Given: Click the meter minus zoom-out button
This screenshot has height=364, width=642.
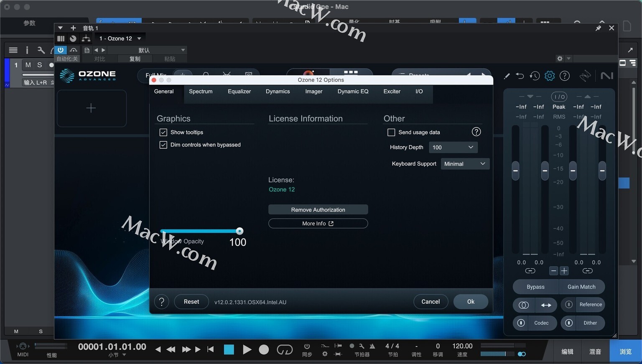Looking at the screenshot, I should (553, 271).
